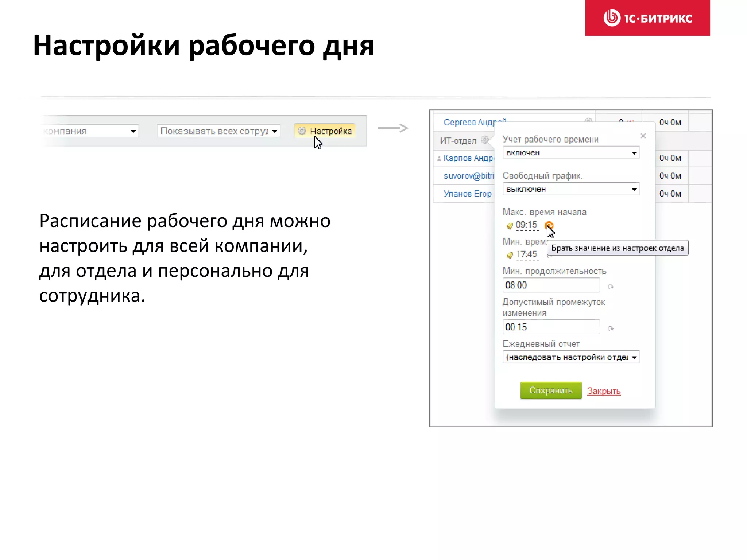The width and height of the screenshot is (747, 560).
Task: Click the Мин. продолжительность 08:00 field
Action: click(x=551, y=285)
